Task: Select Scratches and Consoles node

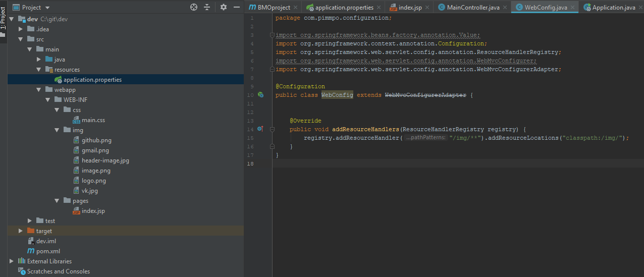Action: coord(59,271)
